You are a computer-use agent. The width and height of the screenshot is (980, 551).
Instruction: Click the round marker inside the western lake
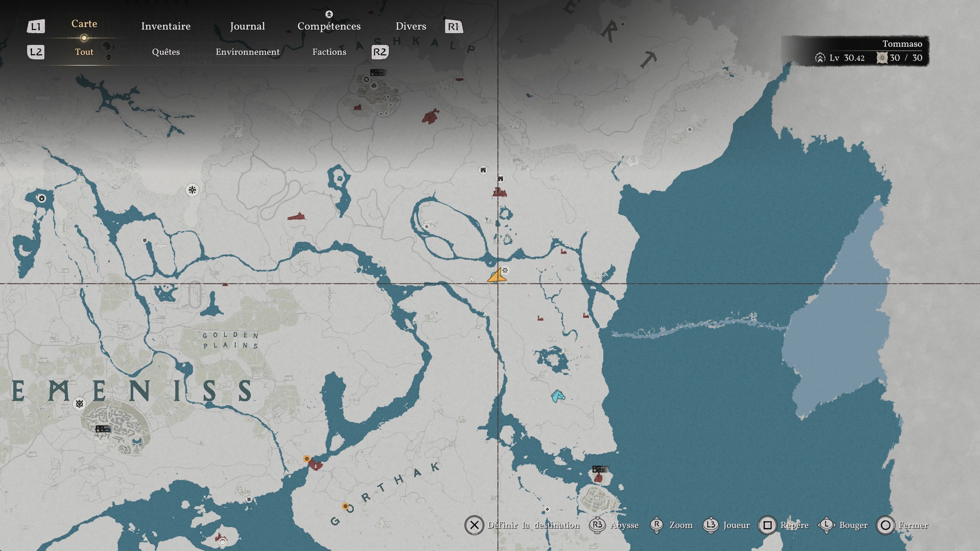42,198
